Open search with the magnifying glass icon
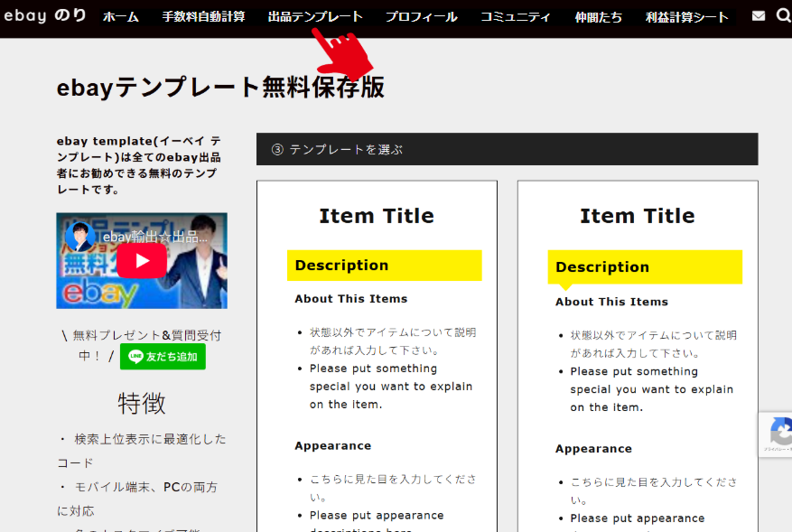Screen dimensions: 792x532 [783, 16]
